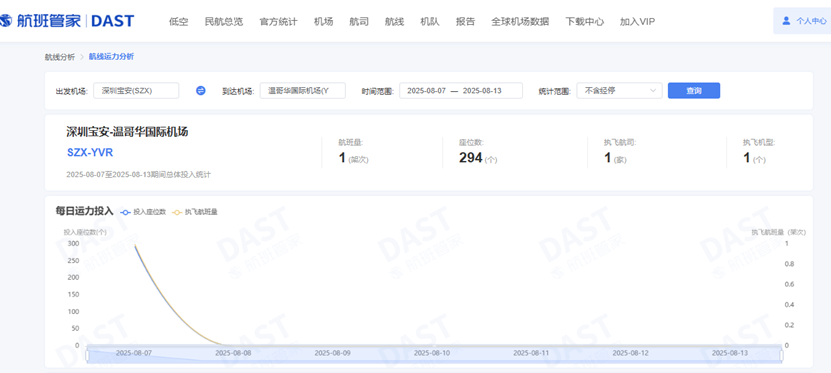Click the 执飞机型 label

click(759, 142)
